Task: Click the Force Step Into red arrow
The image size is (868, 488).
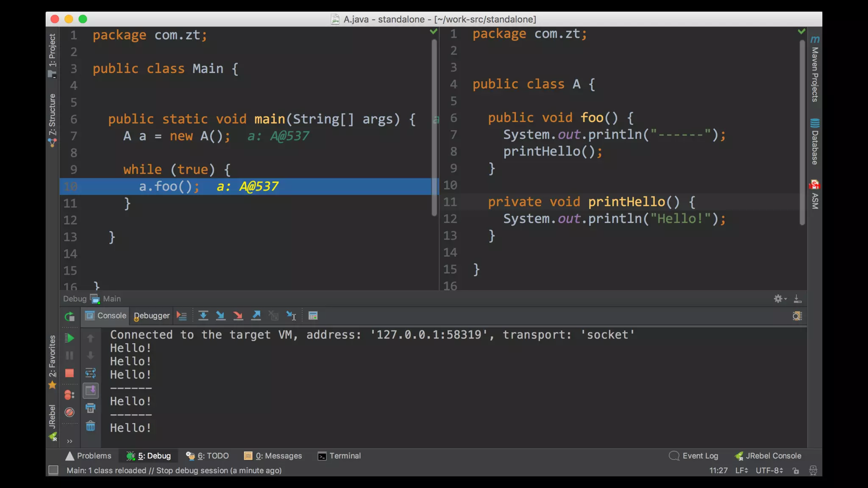Action: click(238, 316)
